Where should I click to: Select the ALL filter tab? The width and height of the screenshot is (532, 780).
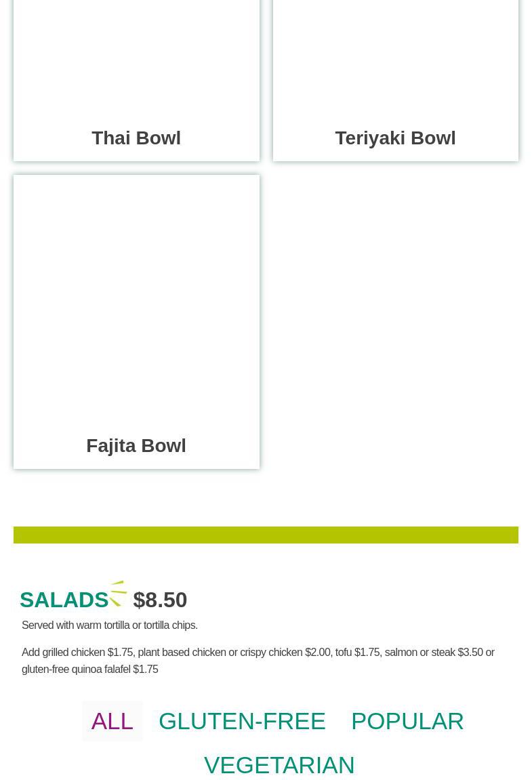point(112,721)
